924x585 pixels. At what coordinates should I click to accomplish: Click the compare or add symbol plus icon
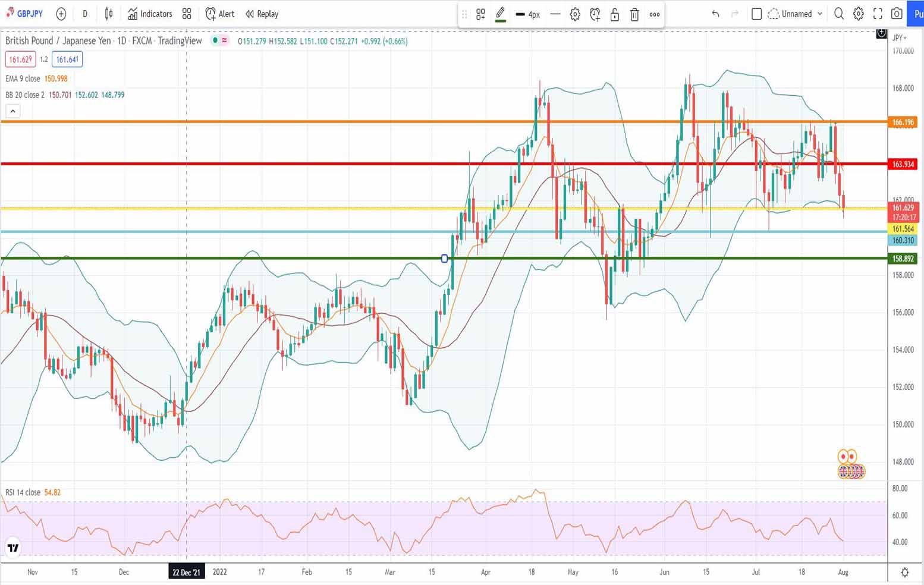click(61, 14)
